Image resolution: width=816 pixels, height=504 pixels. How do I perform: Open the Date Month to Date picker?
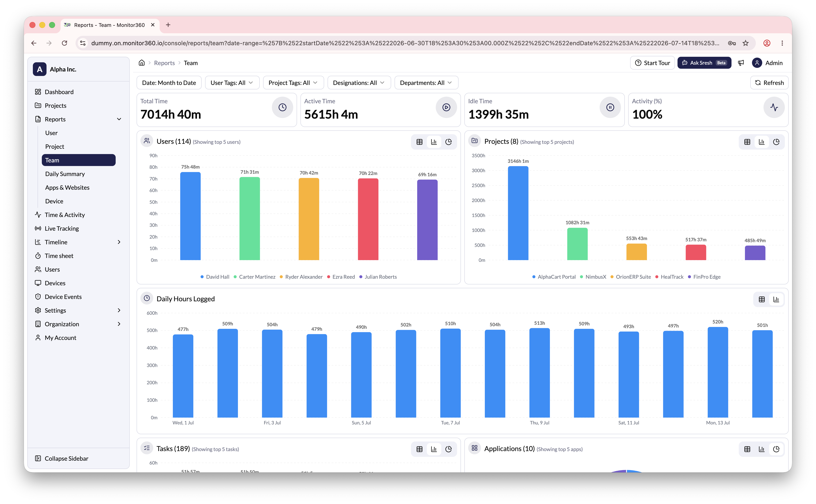pos(169,83)
